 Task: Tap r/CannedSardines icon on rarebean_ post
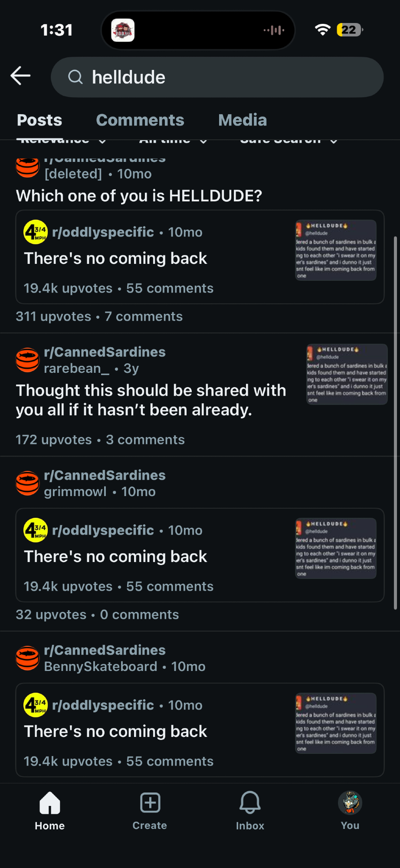(x=28, y=360)
